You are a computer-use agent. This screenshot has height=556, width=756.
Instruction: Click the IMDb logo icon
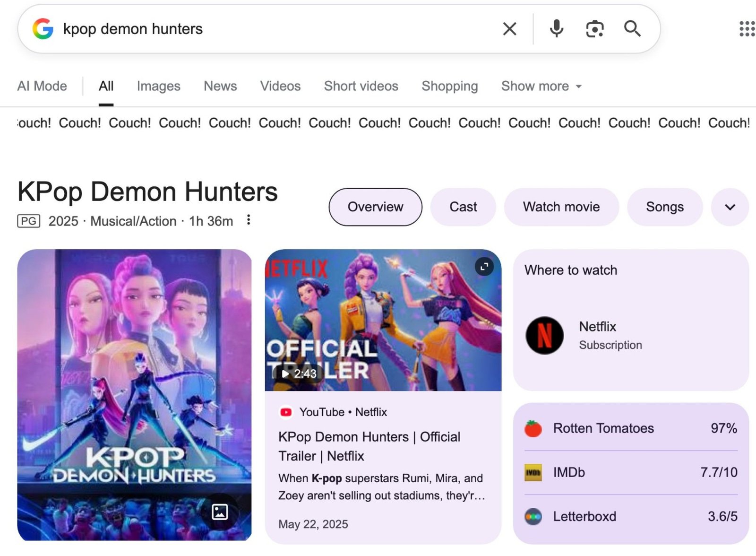pyautogui.click(x=533, y=472)
